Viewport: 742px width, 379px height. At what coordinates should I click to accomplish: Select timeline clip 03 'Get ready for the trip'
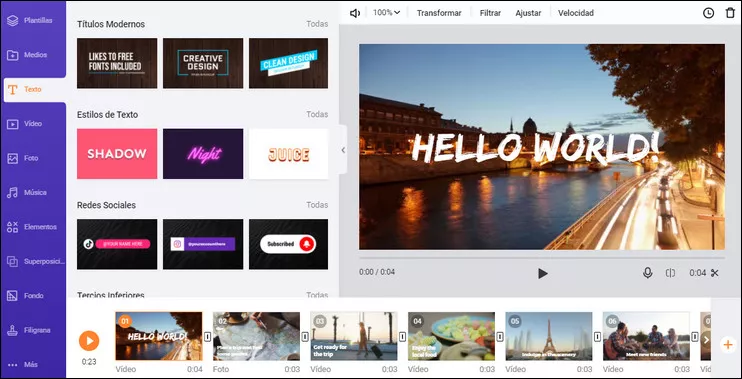(x=353, y=336)
